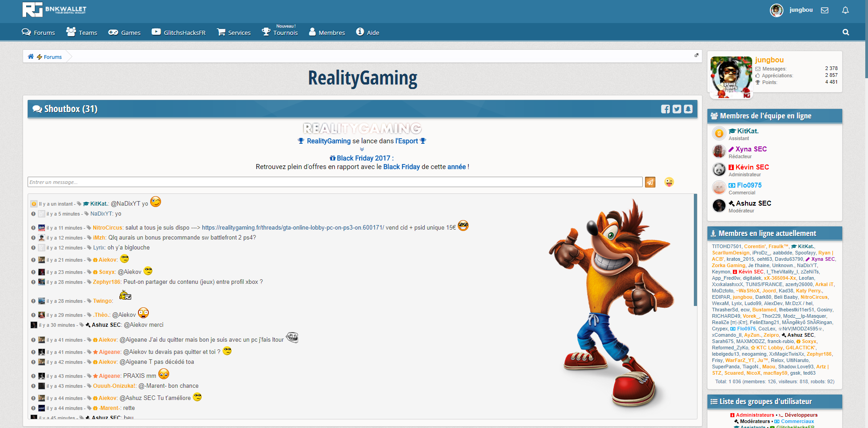Screen dimensions: 868x428
Task: Click the jungbou name in profile card
Action: [769, 60]
